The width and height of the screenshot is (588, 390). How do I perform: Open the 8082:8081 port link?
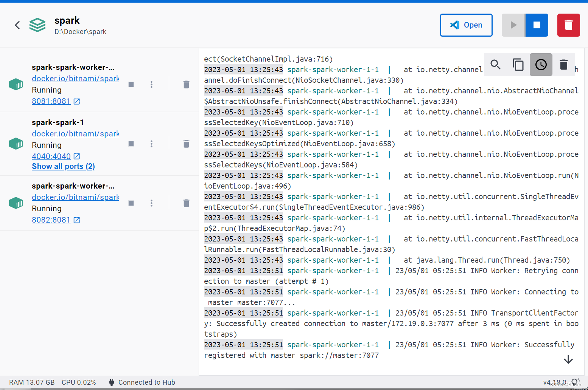(x=56, y=220)
